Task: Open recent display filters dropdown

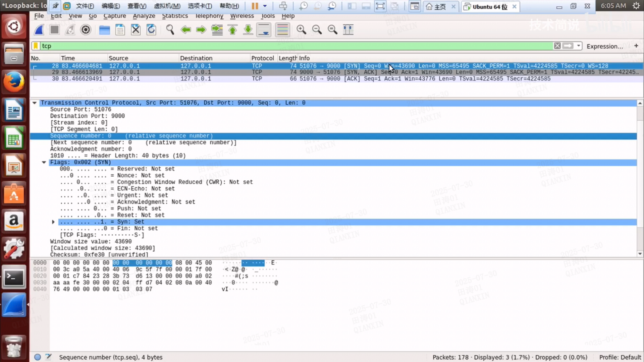Action: click(x=579, y=46)
